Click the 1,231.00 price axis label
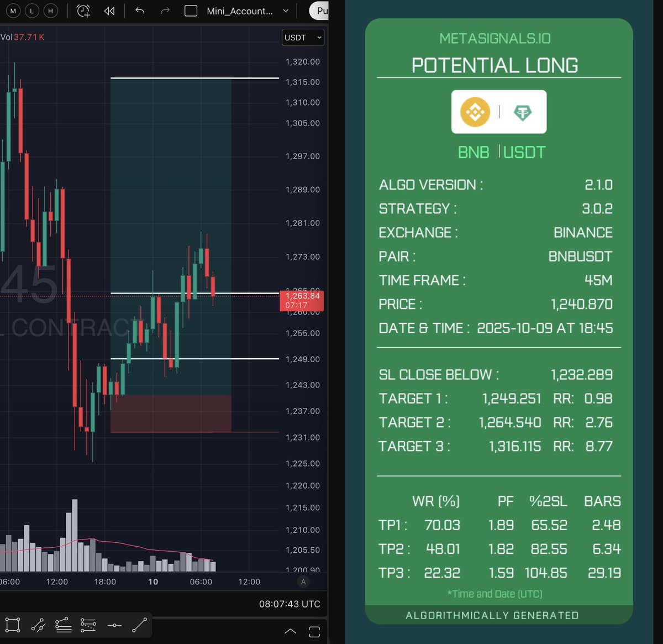The image size is (663, 644). tap(302, 437)
